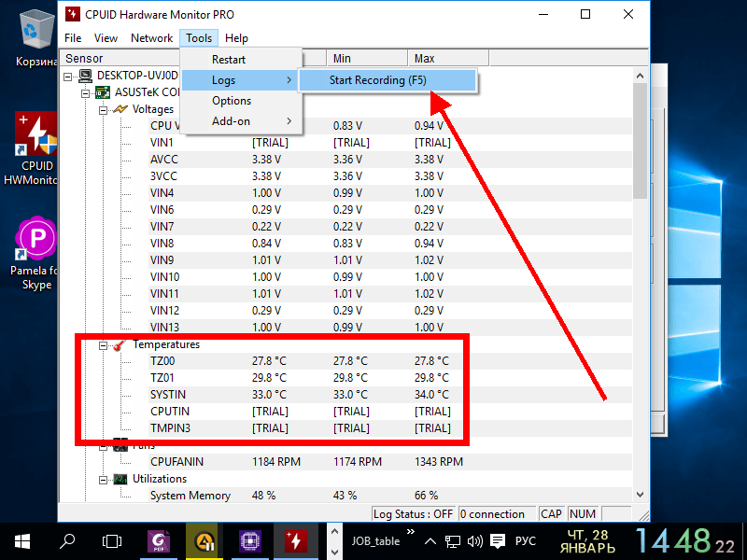Click the taskbar date ЧТ, 28 ЯНВАРЬ
Image resolution: width=747 pixels, height=560 pixels.
pyautogui.click(x=587, y=541)
